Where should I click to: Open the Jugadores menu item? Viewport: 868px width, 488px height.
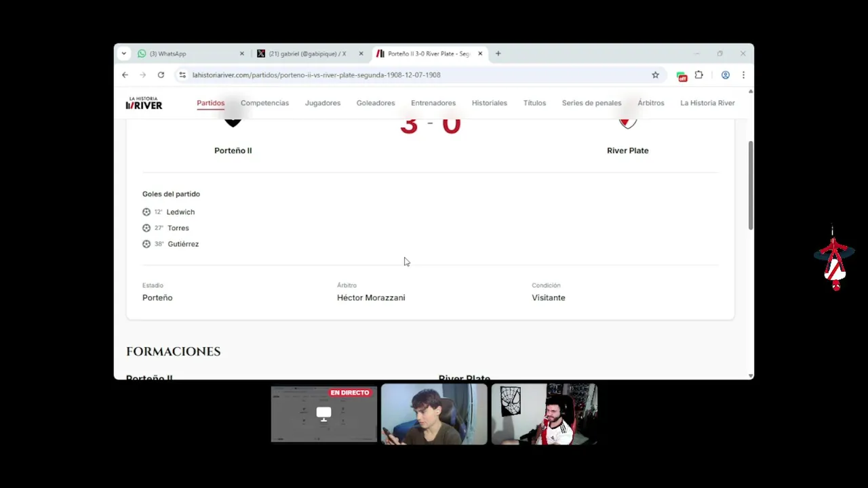(323, 103)
